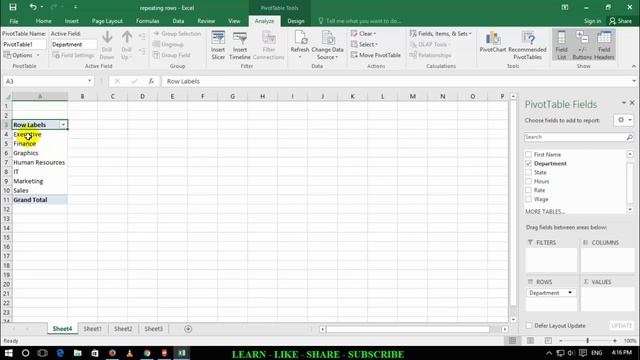Switch to Sheet1 worksheet tab
This screenshot has height=360, width=640.
point(93,329)
